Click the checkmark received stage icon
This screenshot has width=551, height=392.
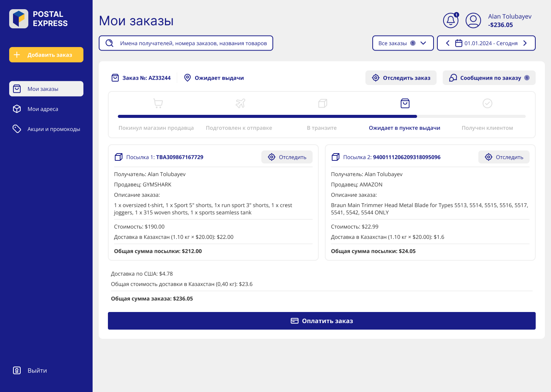point(487,103)
